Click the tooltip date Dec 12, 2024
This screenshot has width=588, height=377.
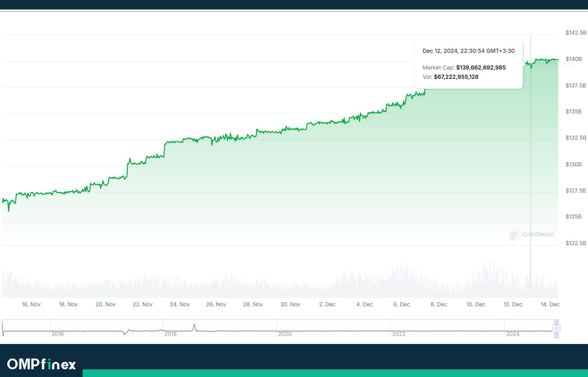440,51
